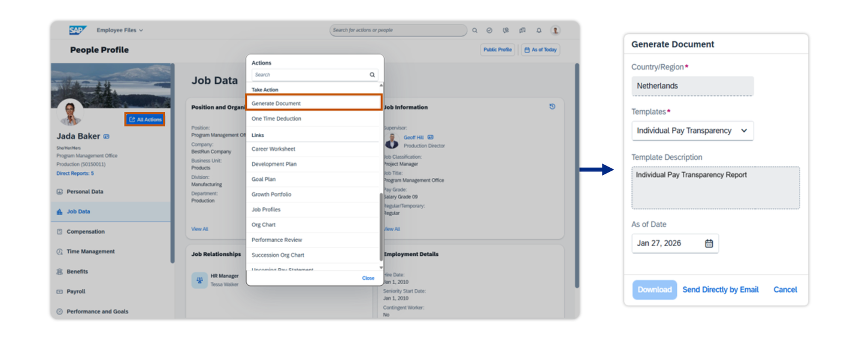The height and width of the screenshot is (362, 850).
Task: Click the magnifier icon in Actions search
Action: [372, 75]
